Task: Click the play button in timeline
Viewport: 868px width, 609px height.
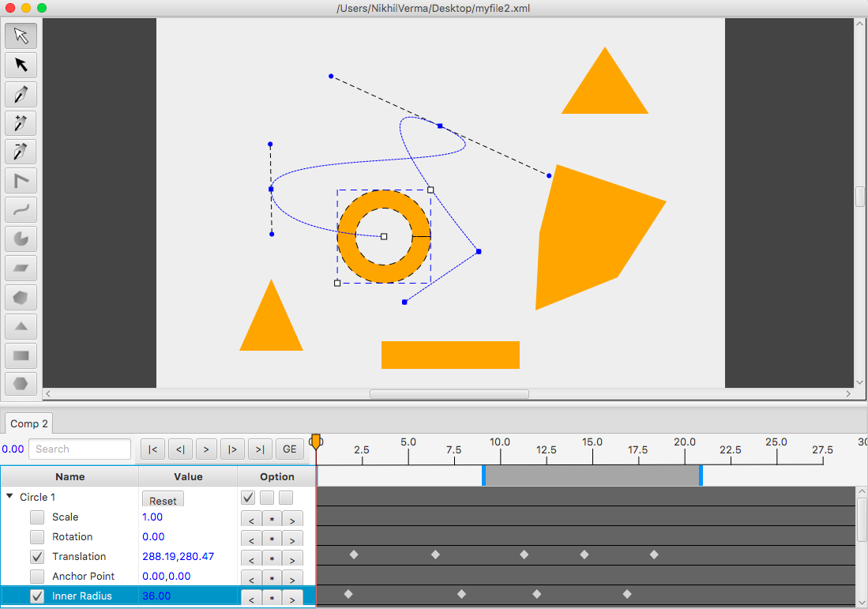Action: tap(206, 449)
